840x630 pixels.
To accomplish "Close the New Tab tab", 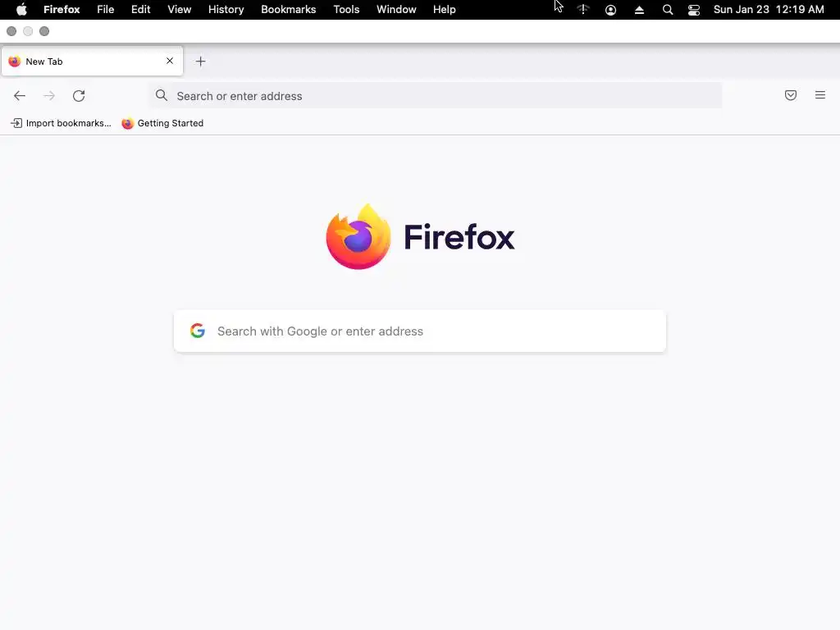I will coord(170,61).
